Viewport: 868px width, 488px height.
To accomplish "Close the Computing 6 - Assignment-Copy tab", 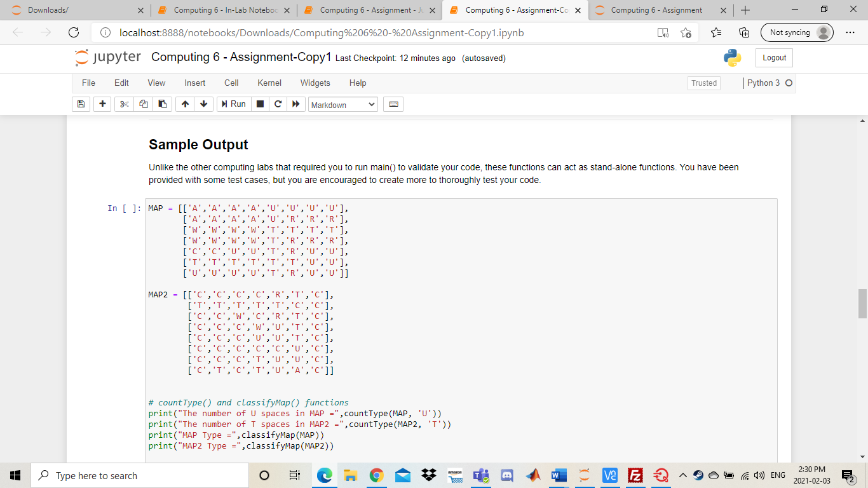I will click(x=577, y=10).
